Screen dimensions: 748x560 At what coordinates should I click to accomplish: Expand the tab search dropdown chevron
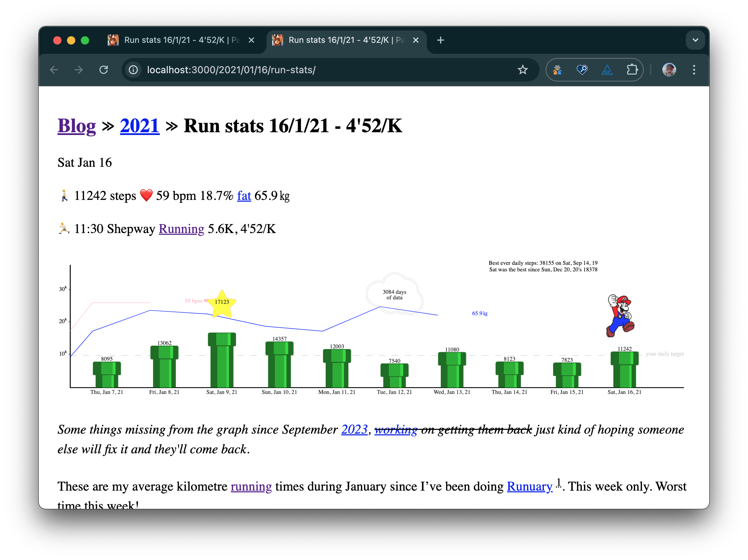click(x=695, y=40)
